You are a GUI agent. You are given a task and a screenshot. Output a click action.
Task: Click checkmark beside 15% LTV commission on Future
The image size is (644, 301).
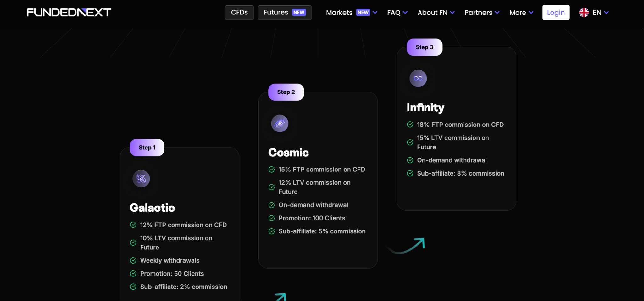point(410,142)
